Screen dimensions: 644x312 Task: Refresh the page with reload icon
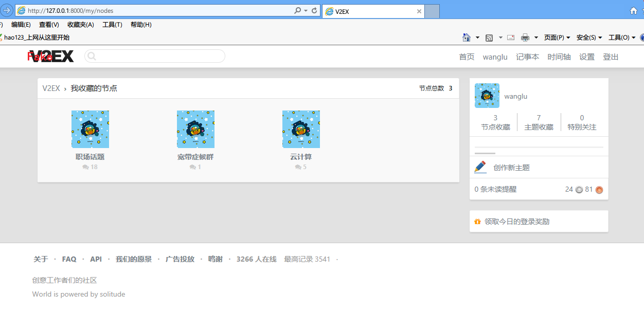click(x=314, y=11)
